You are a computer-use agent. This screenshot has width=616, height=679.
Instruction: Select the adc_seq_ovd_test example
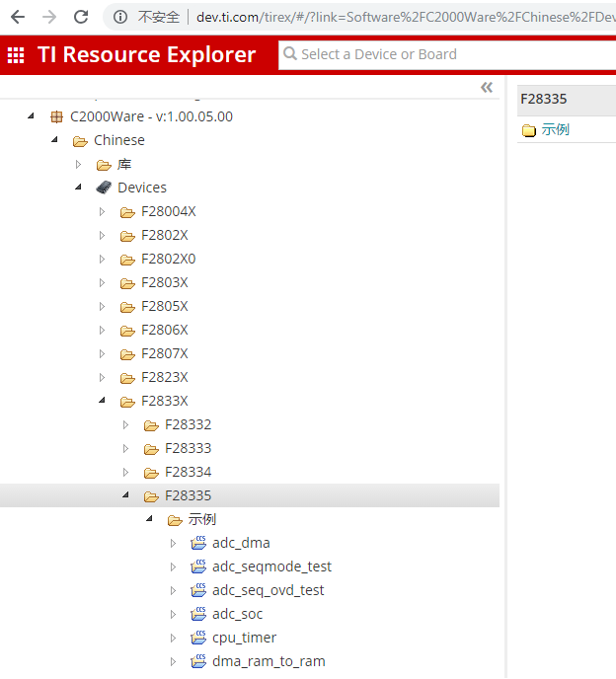[x=269, y=590]
